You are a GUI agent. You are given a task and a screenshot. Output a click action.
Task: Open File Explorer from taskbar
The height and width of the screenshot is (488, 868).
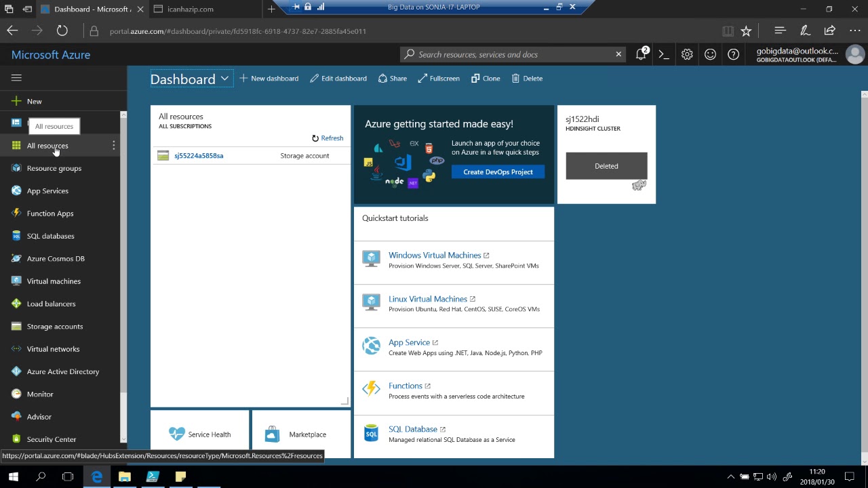pyautogui.click(x=124, y=476)
